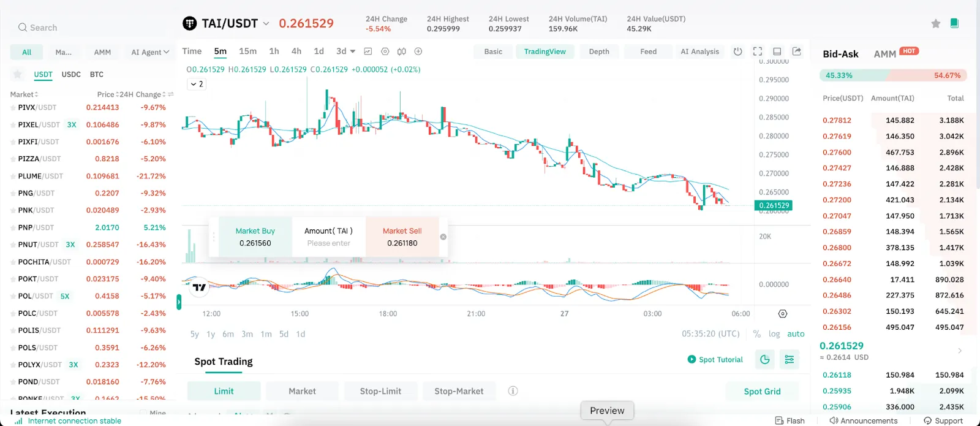Open chart time axis settings gear
Screen dimensions: 980x426
click(783, 314)
